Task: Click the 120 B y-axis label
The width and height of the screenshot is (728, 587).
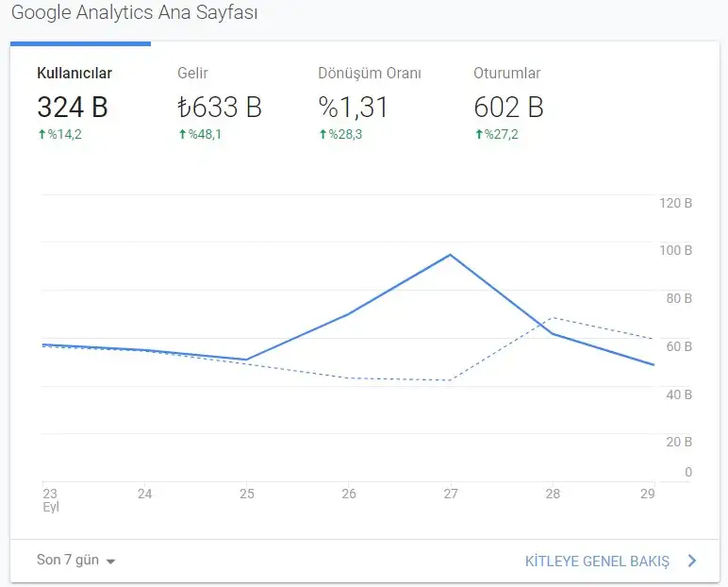Action: [x=675, y=203]
